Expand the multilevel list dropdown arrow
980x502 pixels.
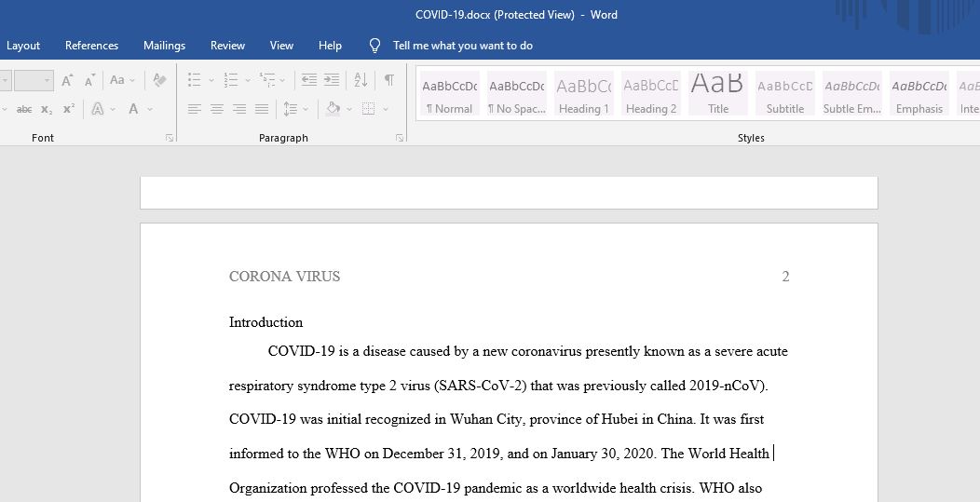click(282, 80)
